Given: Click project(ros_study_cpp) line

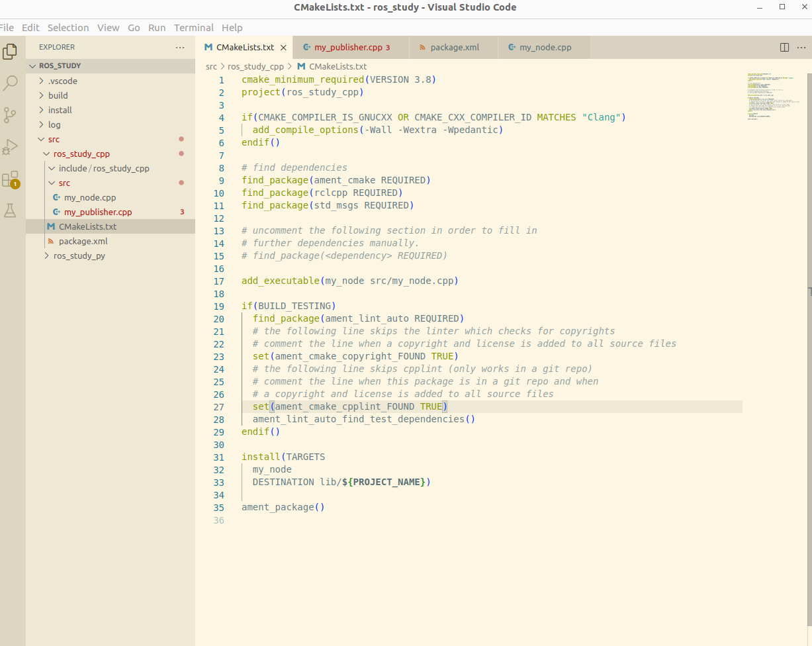Looking at the screenshot, I should 302,92.
